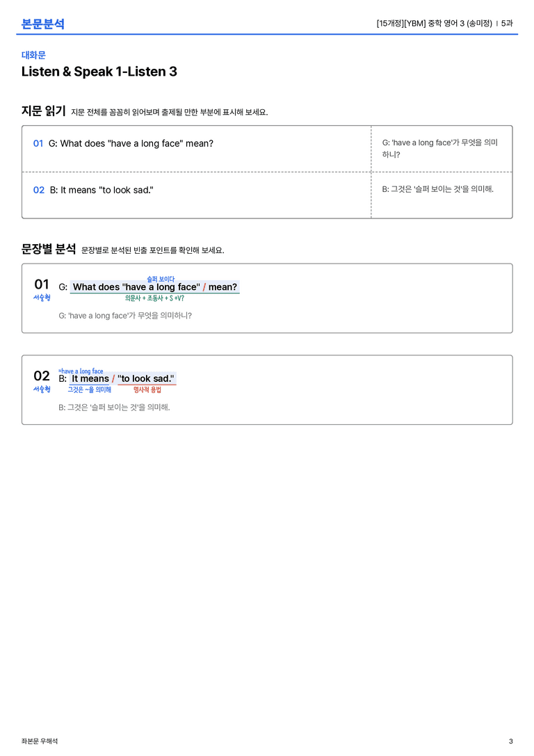Click the blue =have a long face annotation
This screenshot has height=756, width=534.
(81, 371)
